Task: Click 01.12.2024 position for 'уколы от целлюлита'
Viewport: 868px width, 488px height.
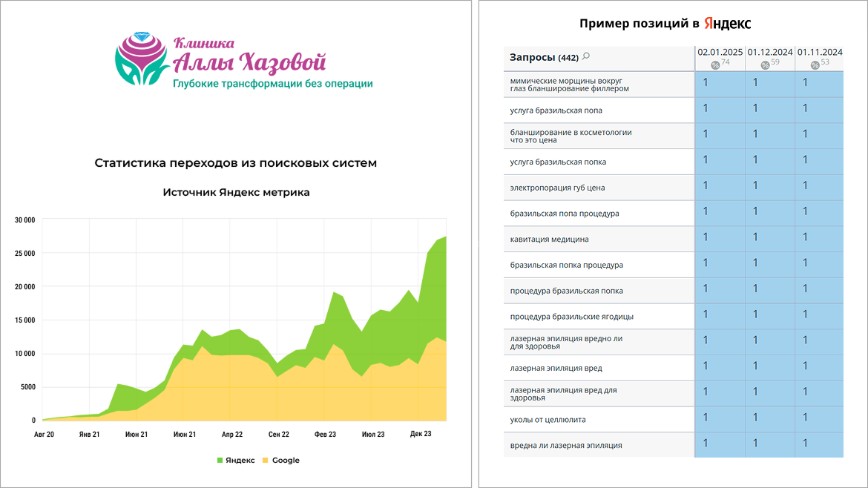Action: pos(770,419)
